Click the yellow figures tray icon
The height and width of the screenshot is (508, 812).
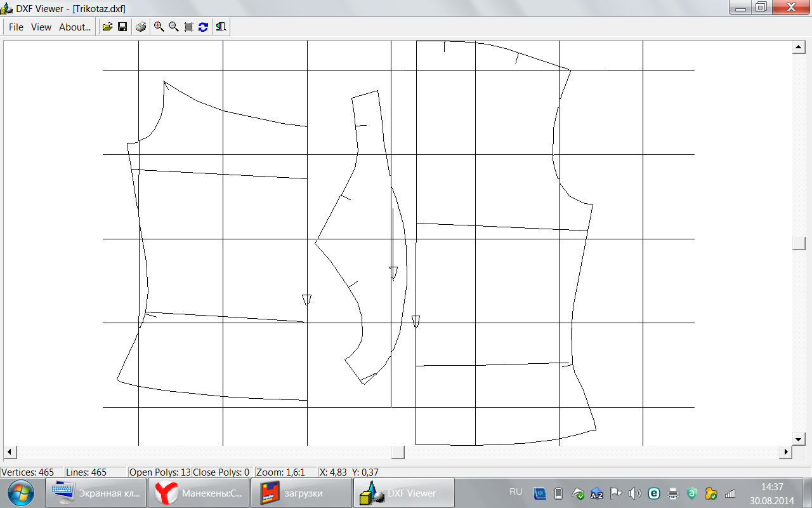711,493
